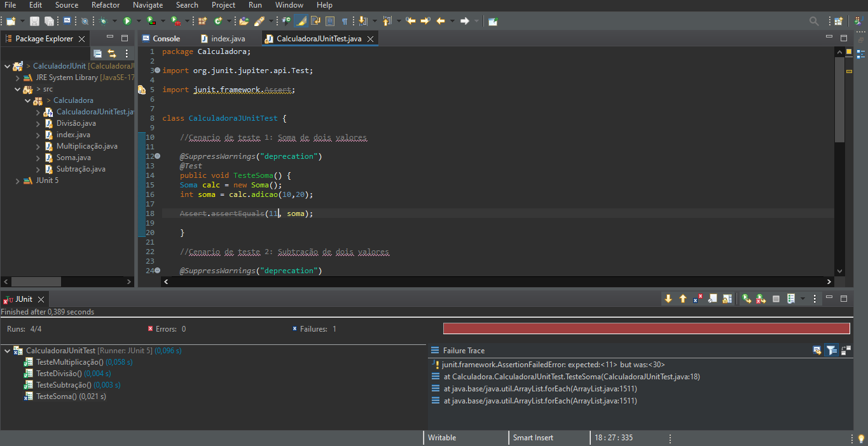Switch to the index.java editor tab
The height and width of the screenshot is (446, 868).
tap(223, 39)
